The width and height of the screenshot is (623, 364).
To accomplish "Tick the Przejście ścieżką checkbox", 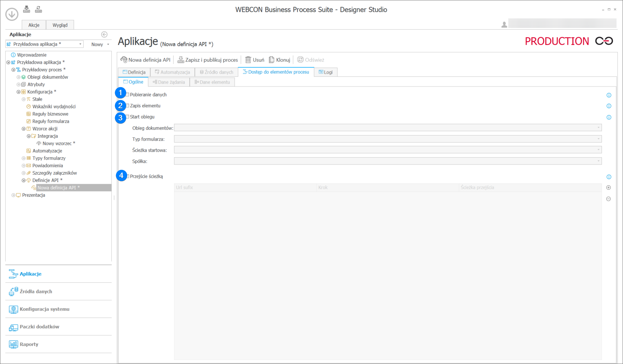I will pyautogui.click(x=128, y=176).
